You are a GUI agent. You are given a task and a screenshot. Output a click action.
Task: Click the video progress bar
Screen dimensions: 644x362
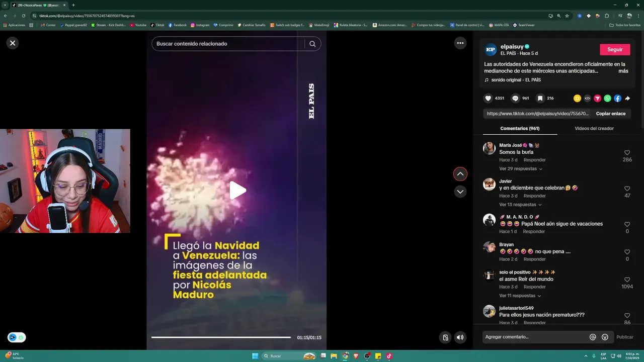(221, 337)
